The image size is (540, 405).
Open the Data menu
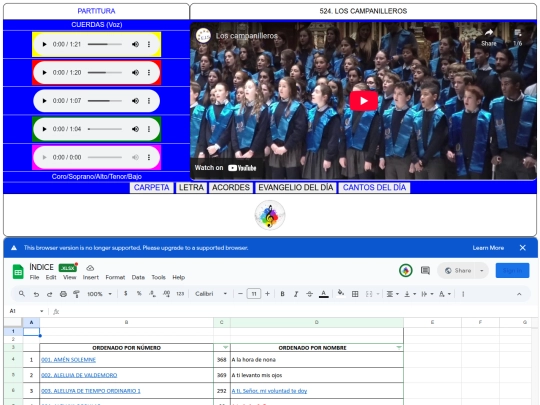[138, 277]
